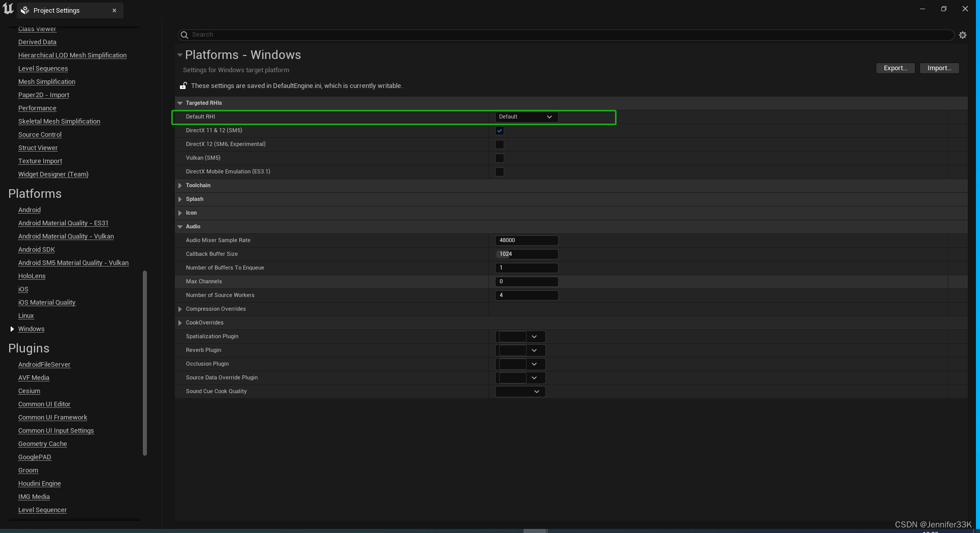Open Android Material Quality - ES31
980x533 pixels.
pyautogui.click(x=63, y=223)
